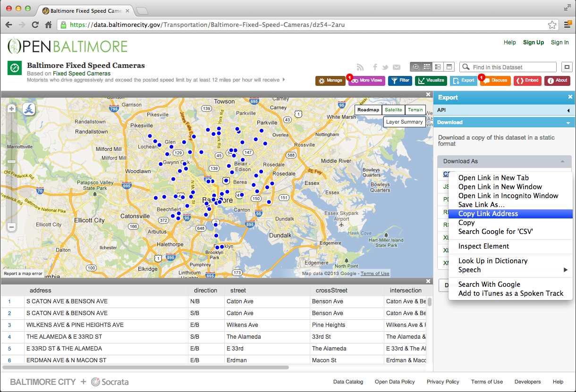Click the Discuss button

[x=495, y=81]
